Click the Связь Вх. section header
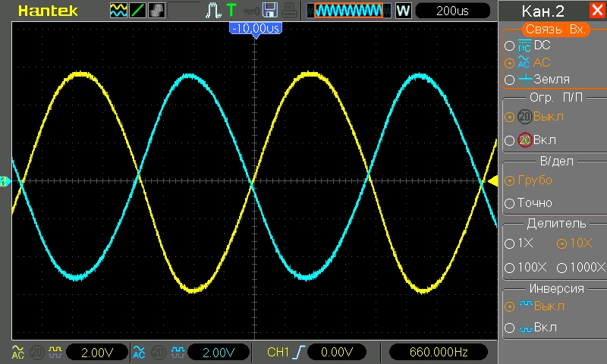This screenshot has height=364, width=607. tap(555, 30)
